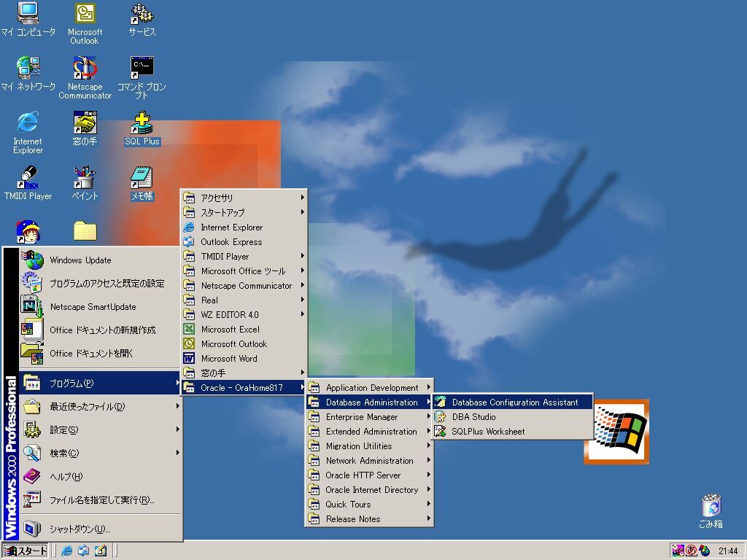This screenshot has height=560, width=747.
Task: Launch SQLPlus Worksheet
Action: pos(513,432)
